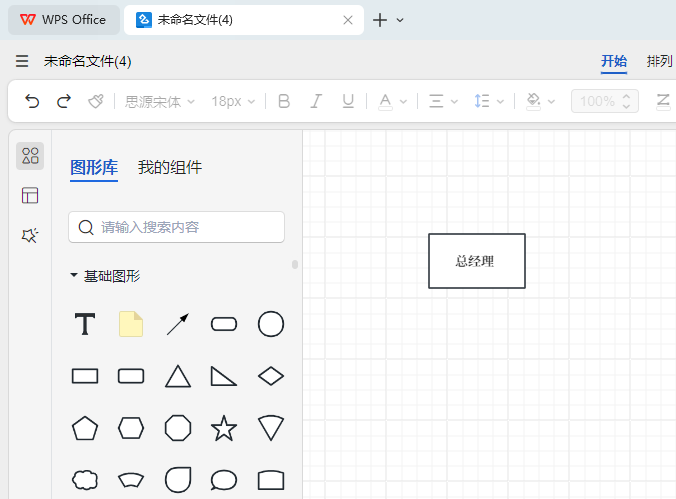
Task: Select the teardrop shape
Action: pyautogui.click(x=178, y=480)
